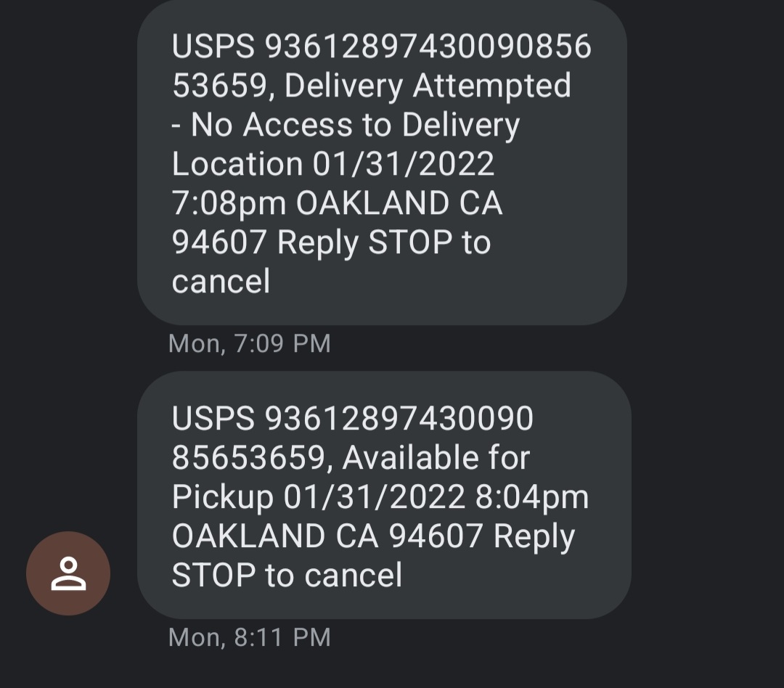Click the 01/31/2022 date in Delivery Attempted message
The image size is (784, 688).
tap(404, 164)
